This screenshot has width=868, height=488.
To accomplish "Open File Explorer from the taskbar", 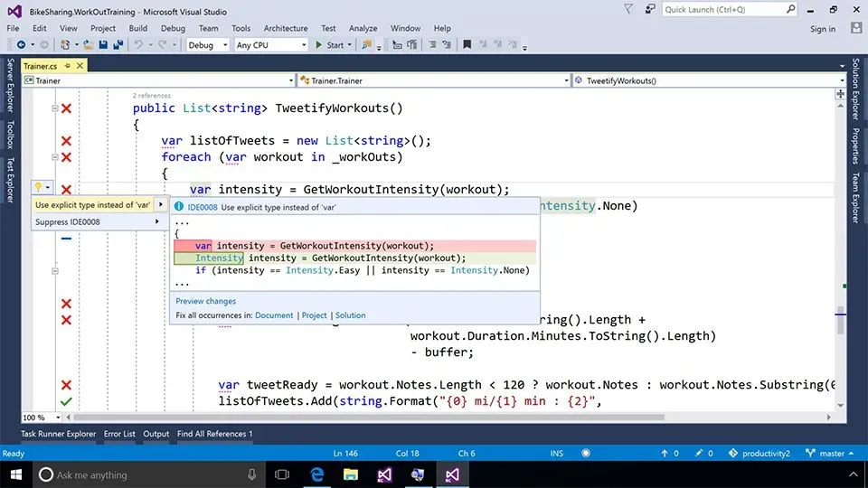I will [351, 474].
